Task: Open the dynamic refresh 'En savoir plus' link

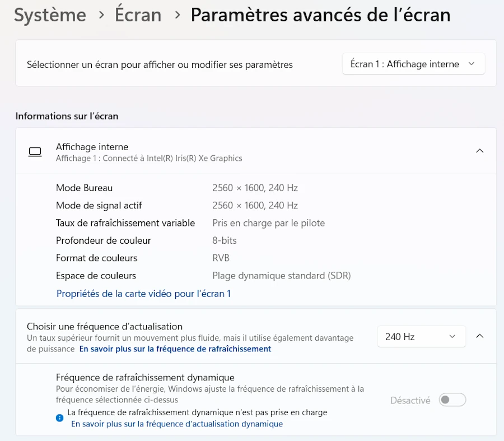Action: pos(177,424)
